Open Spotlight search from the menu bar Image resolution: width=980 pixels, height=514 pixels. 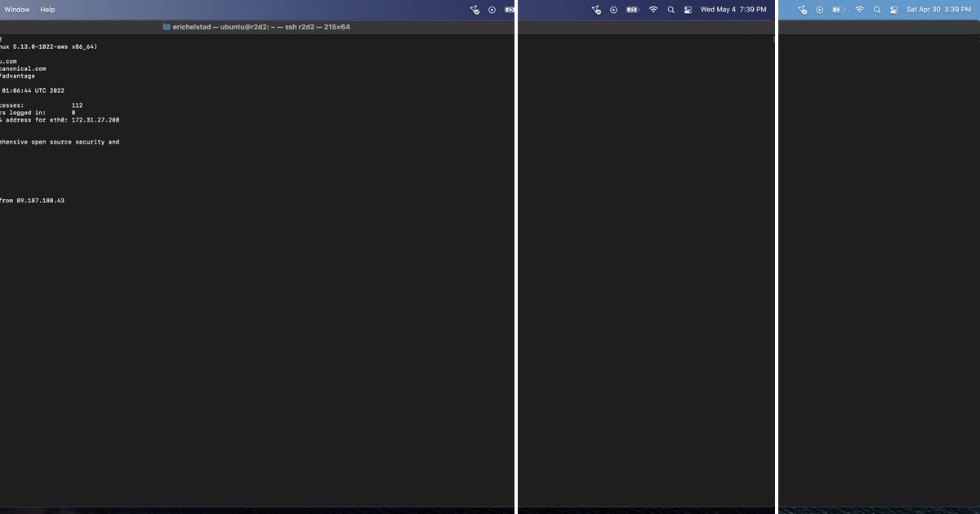point(670,9)
